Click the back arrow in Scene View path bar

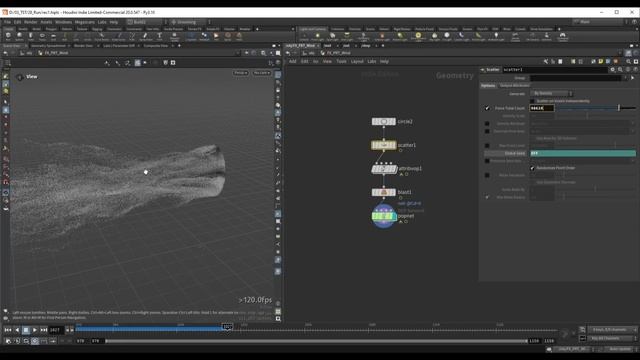click(x=5, y=53)
